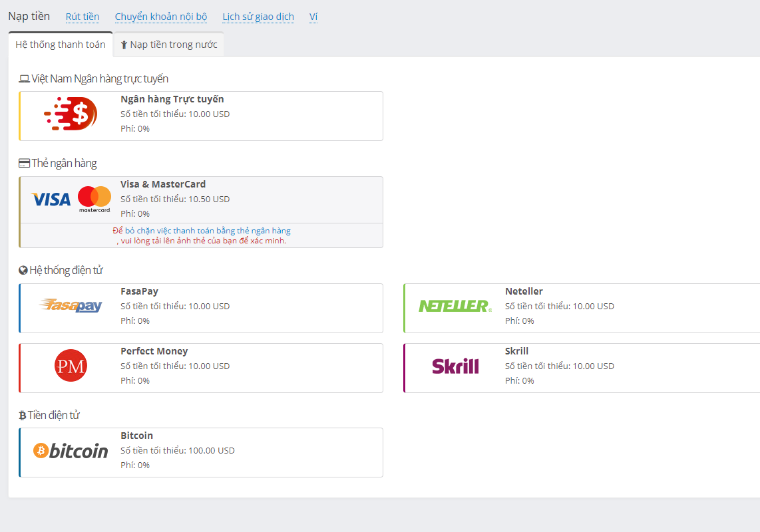Screen dimensions: 760x532
Task: Click the person icon on Nạp tiền trong nước tab
Action: pos(124,45)
